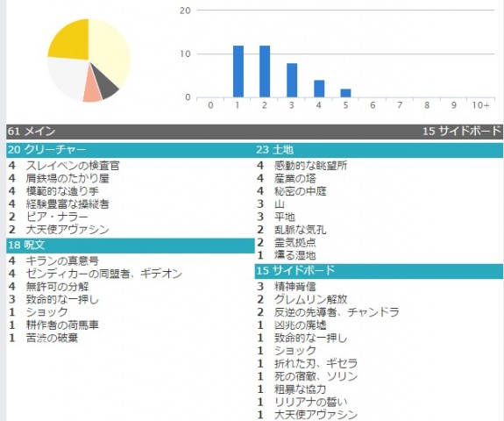
Task: Open card link キランの真意号
Action: (62, 260)
